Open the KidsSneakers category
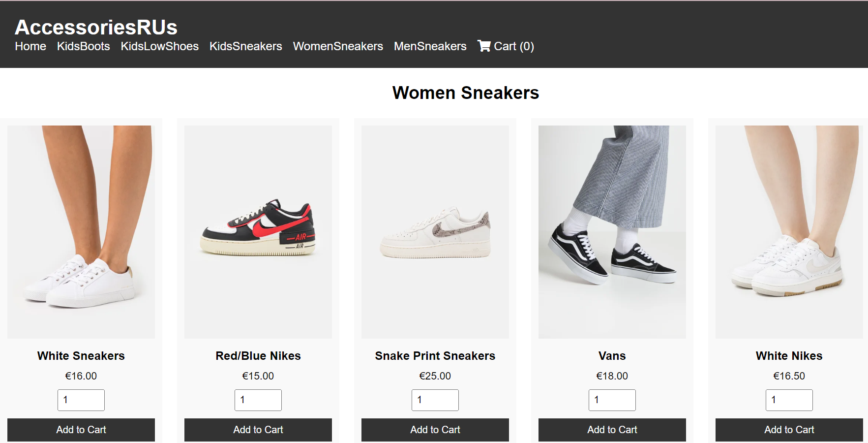This screenshot has width=868, height=443. coord(245,46)
